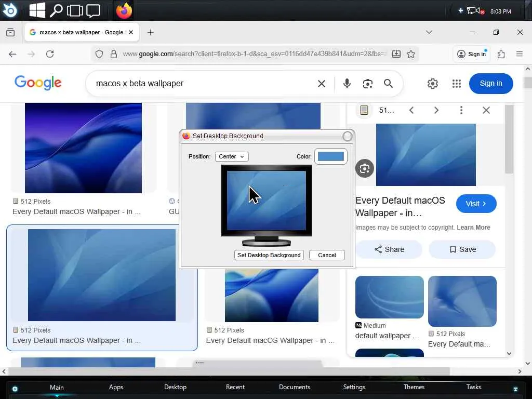Screen dimensions: 532x399
Task: Switch to the Documents tab
Action: click(295, 387)
